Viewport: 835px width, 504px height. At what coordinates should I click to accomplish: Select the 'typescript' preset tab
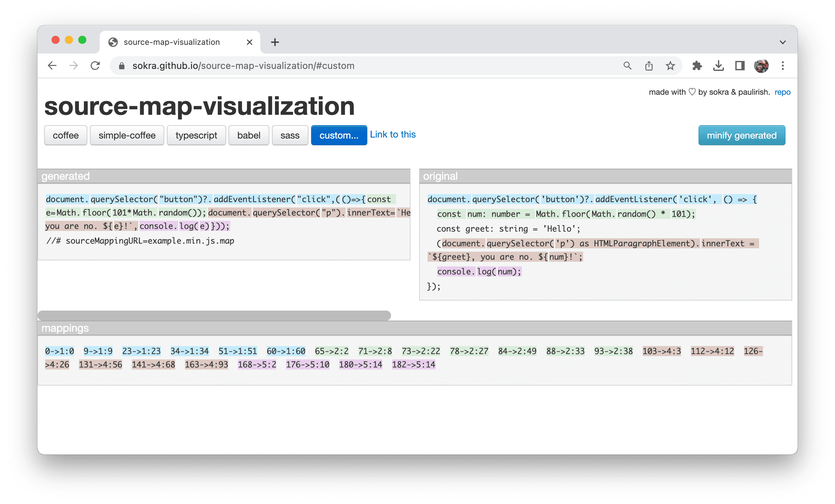coord(196,136)
